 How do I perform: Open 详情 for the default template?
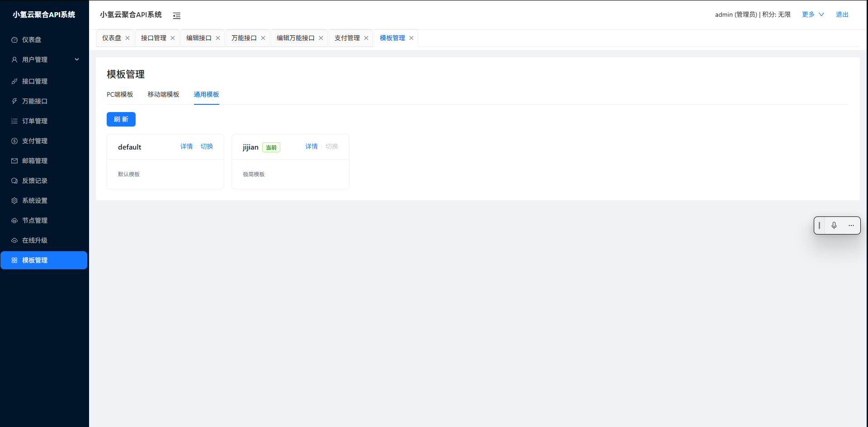point(186,146)
